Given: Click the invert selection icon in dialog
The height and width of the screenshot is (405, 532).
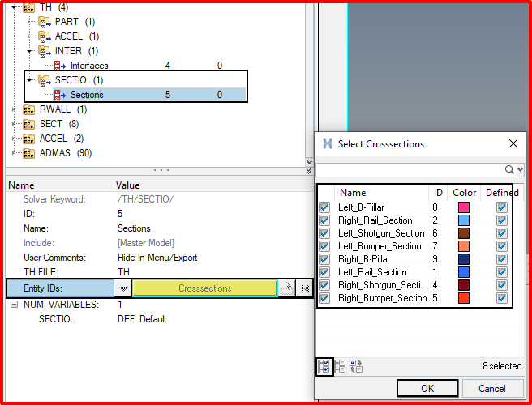Looking at the screenshot, I should tap(356, 367).
